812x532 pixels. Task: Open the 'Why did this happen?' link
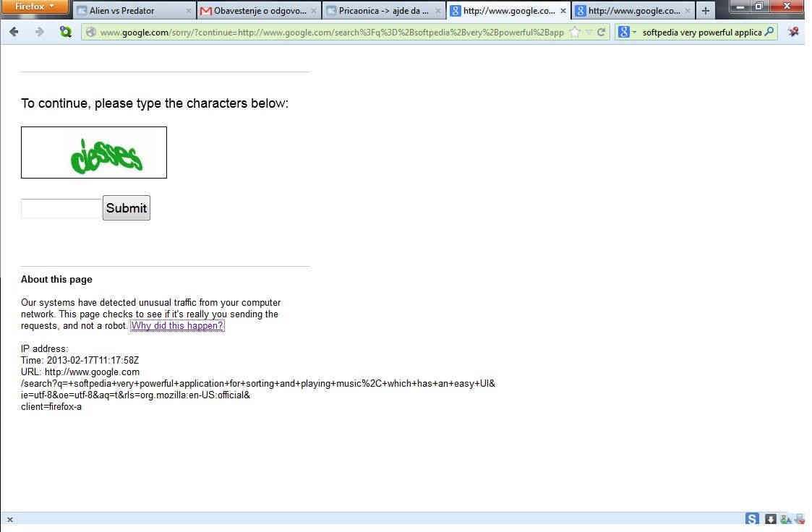click(x=177, y=325)
